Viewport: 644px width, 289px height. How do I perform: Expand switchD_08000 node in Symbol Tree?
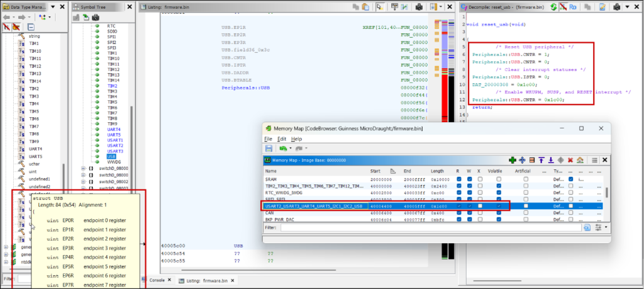(83, 169)
